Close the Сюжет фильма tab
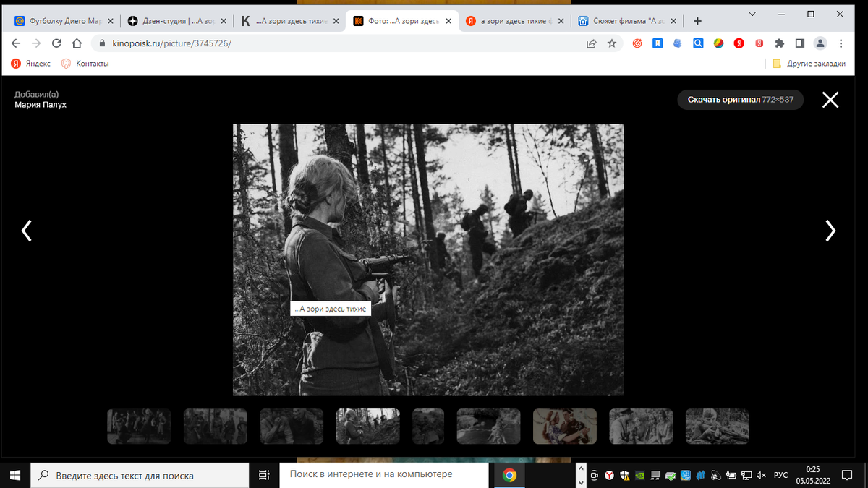868x488 pixels. (673, 21)
